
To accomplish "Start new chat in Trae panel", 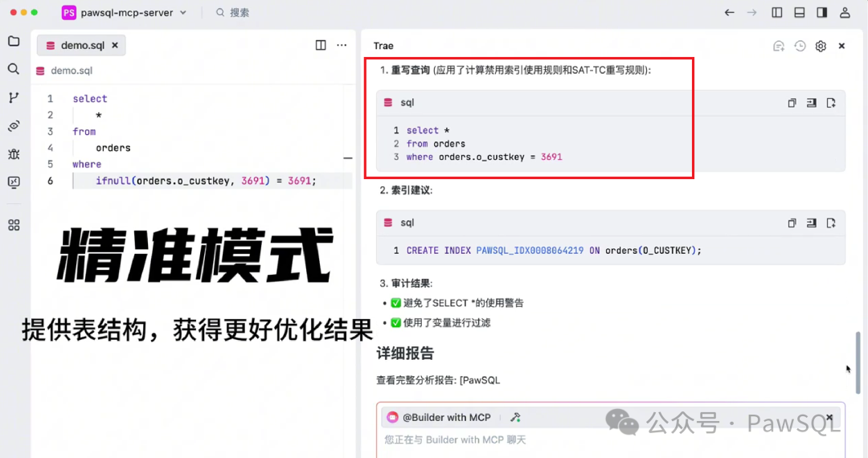I will pyautogui.click(x=779, y=46).
